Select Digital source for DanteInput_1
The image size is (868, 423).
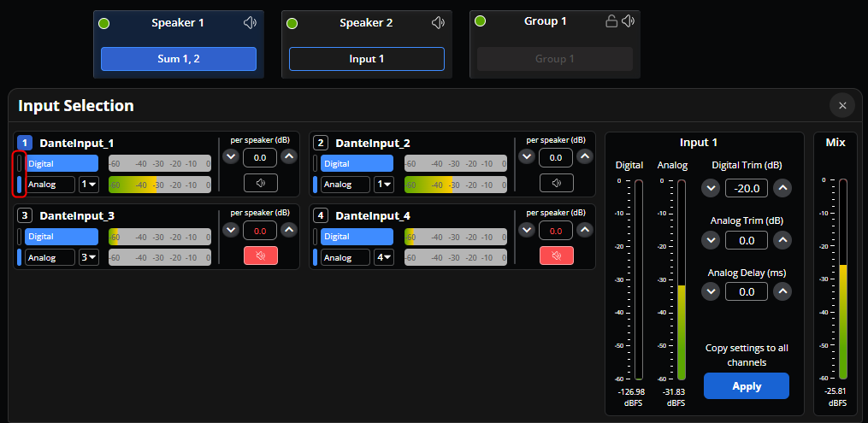click(62, 164)
